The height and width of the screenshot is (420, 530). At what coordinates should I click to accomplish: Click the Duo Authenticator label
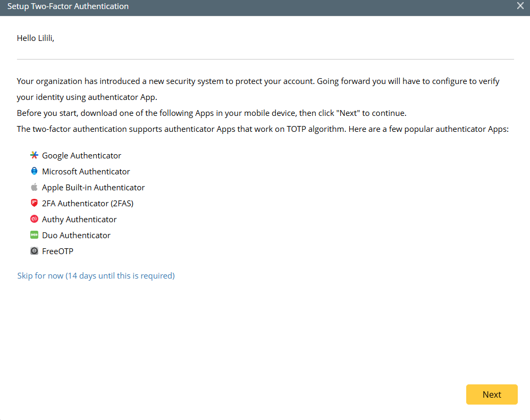76,236
